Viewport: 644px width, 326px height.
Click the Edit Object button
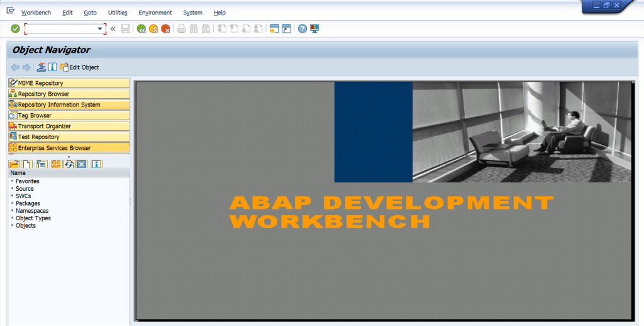pos(80,67)
